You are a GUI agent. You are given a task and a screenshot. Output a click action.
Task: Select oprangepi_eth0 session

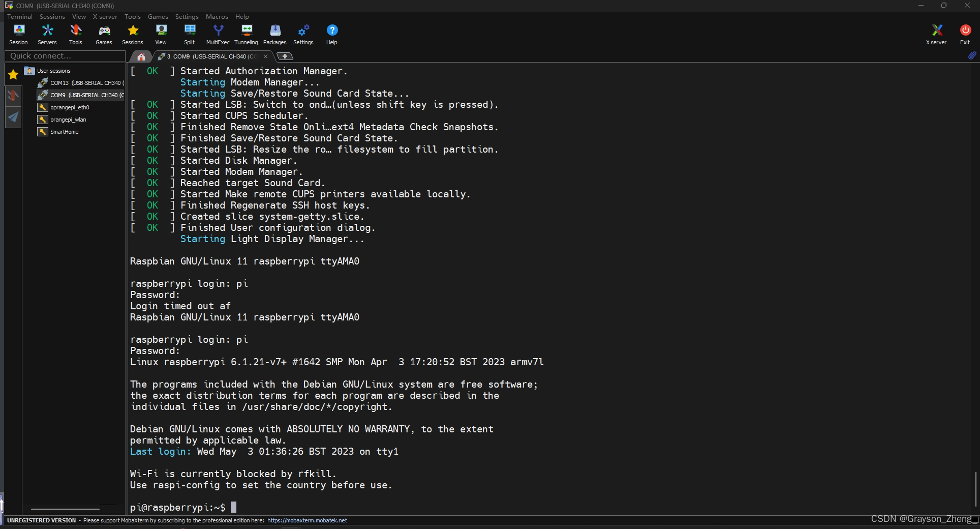[x=64, y=107]
